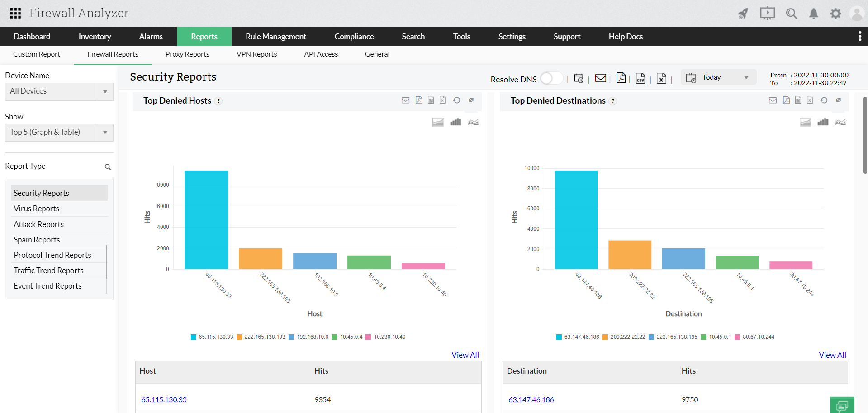Expand Top Denied Destinations to full screen
The width and height of the screenshot is (868, 413).
coord(839,100)
